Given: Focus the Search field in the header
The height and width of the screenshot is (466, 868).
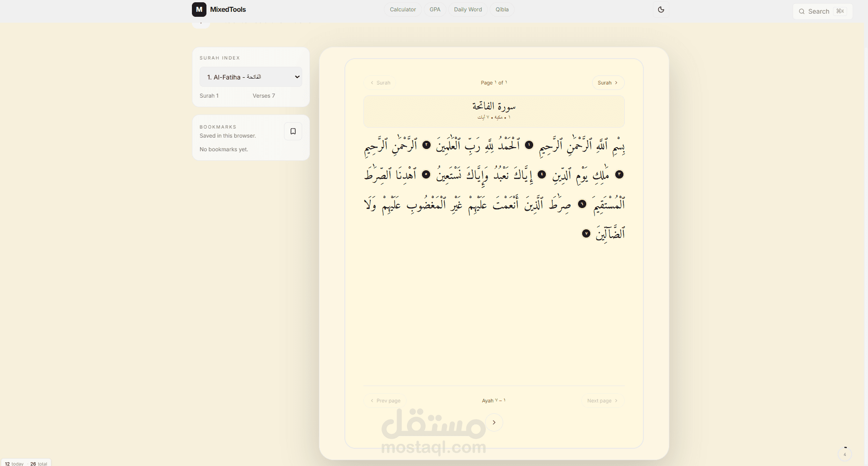Looking at the screenshot, I should pyautogui.click(x=823, y=11).
